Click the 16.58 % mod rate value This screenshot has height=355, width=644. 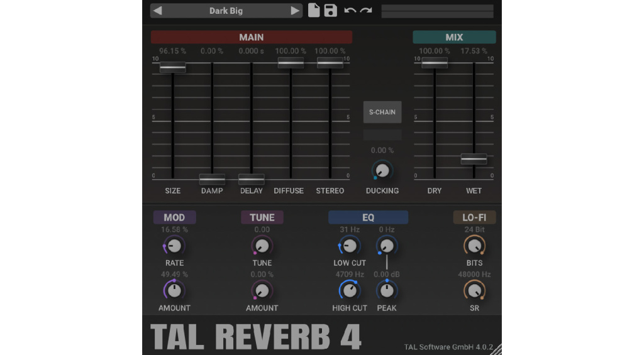point(174,229)
